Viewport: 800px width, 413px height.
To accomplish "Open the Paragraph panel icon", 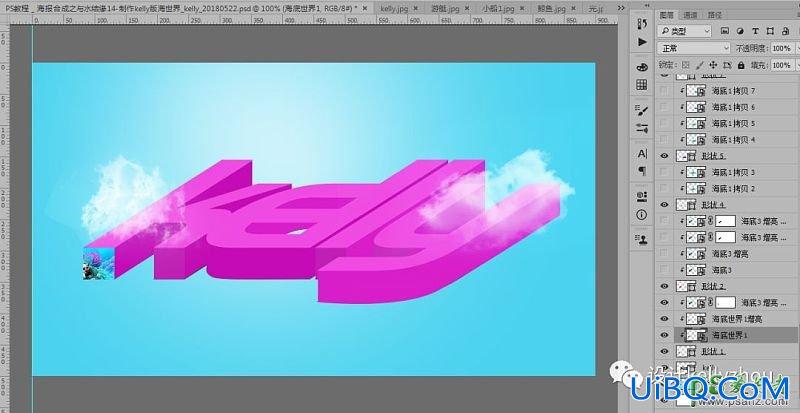I will pos(642,171).
